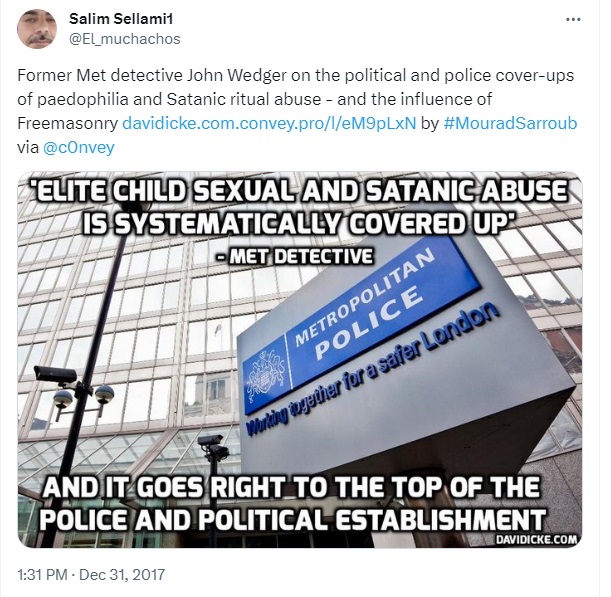Image resolution: width=611 pixels, height=597 pixels.
Task: Click the CCTV camera on the left pole
Action: (x=55, y=374)
